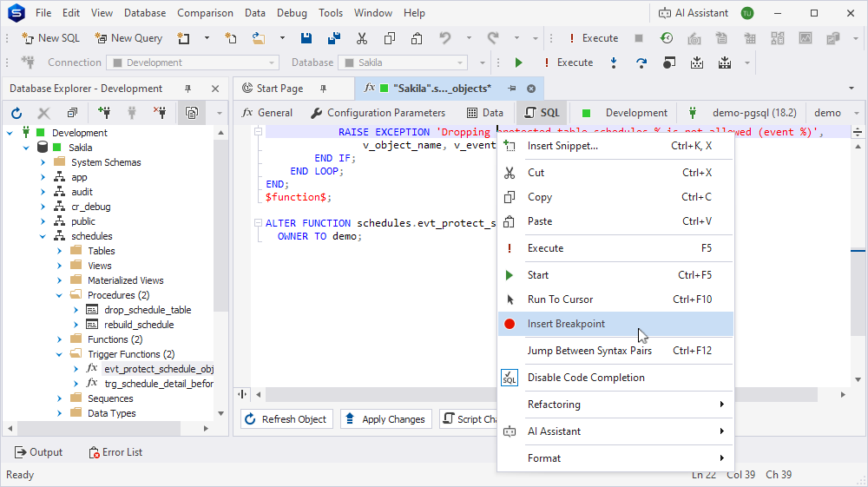Choose Jump Between Syntax Pairs
The image size is (868, 487).
pyautogui.click(x=615, y=351)
